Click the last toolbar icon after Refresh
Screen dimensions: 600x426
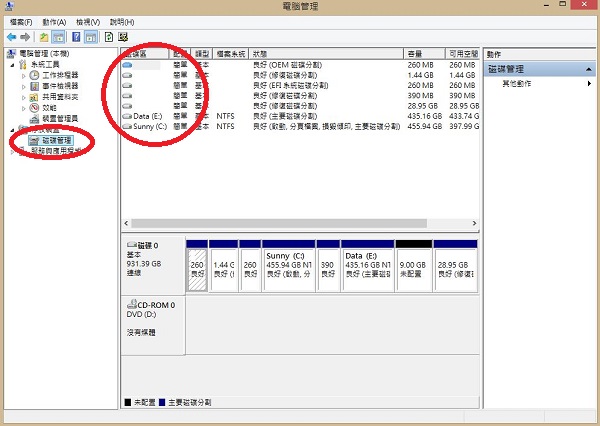point(123,37)
